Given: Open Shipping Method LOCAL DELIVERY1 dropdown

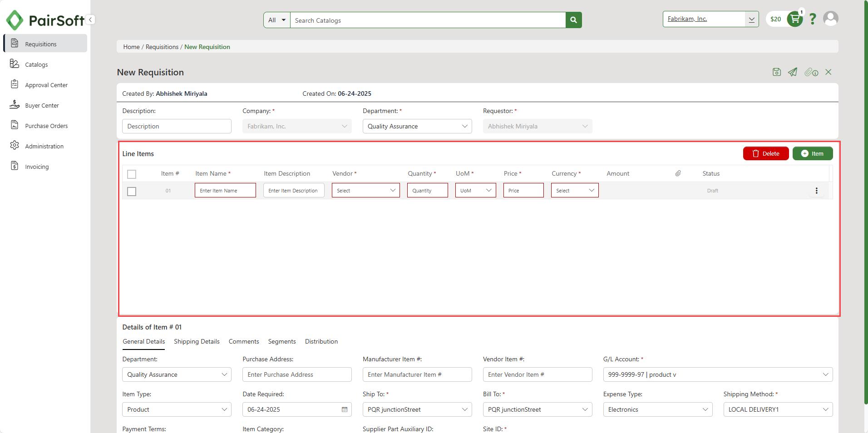Looking at the screenshot, I should (x=778, y=409).
